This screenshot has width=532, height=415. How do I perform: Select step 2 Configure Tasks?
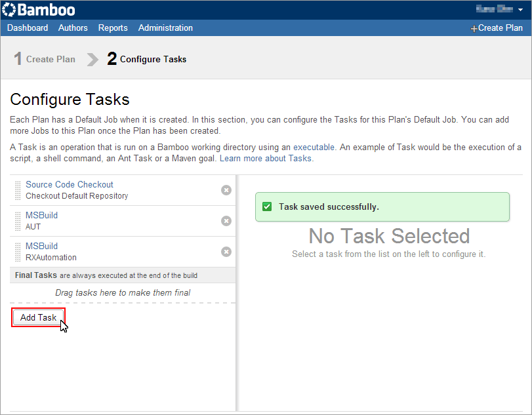(146, 59)
